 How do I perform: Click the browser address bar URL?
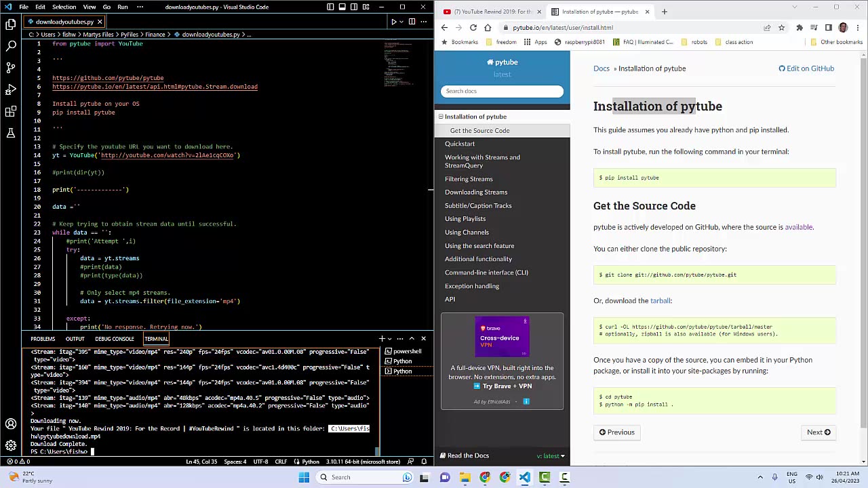(563, 28)
